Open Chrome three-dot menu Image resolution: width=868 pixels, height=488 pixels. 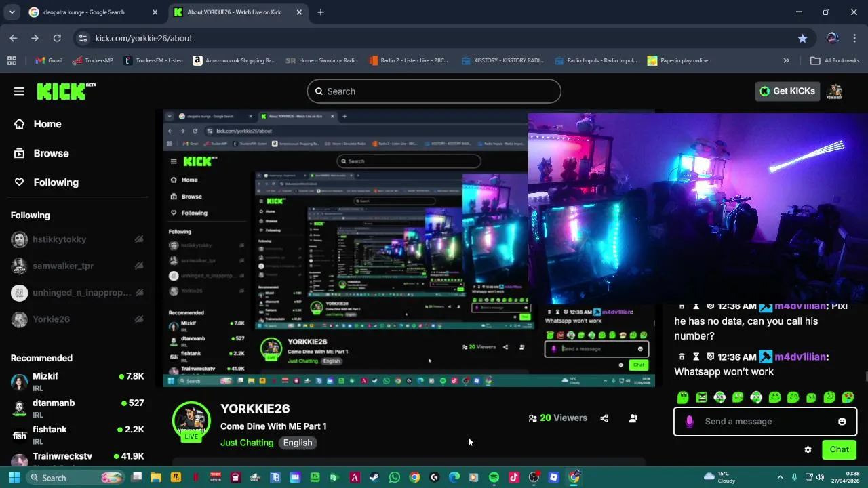click(854, 38)
